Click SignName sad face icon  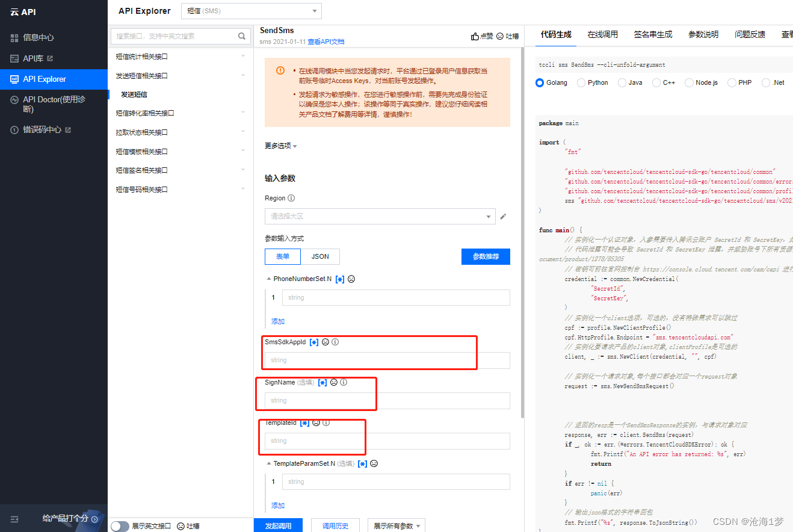click(x=334, y=382)
